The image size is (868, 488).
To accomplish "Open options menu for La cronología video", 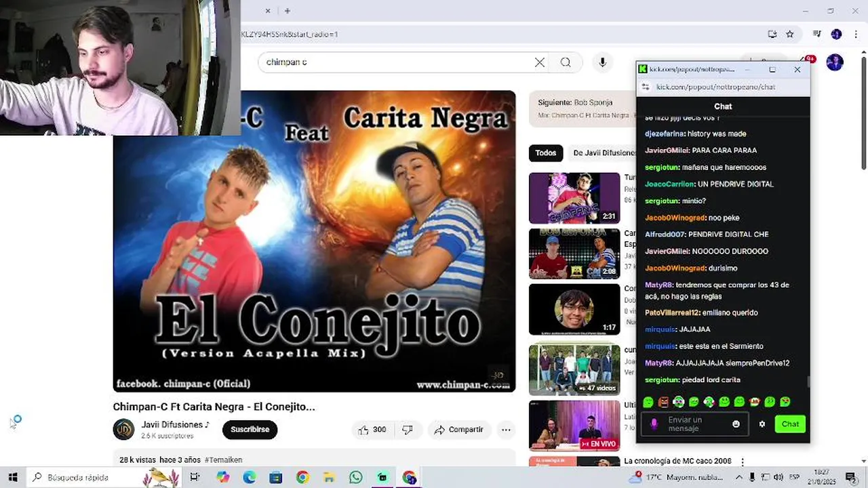I will click(x=743, y=462).
